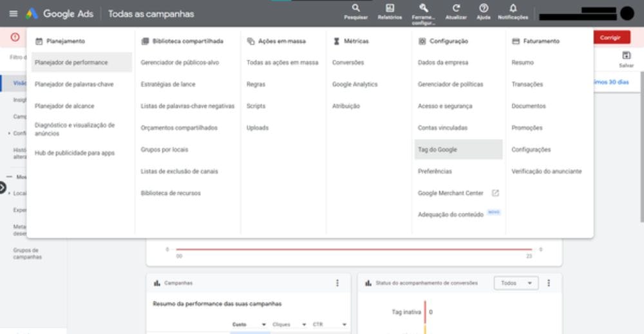Open Promoções
The width and height of the screenshot is (644, 334).
point(527,127)
